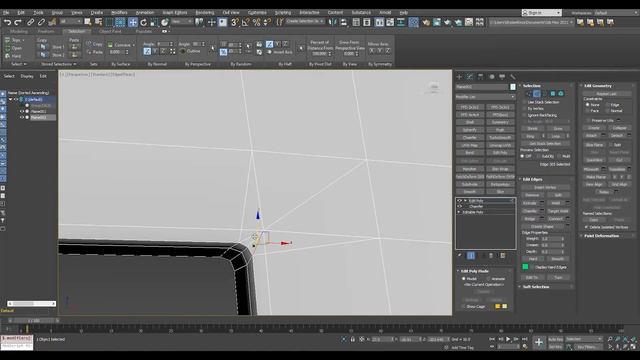The height and width of the screenshot is (360, 640).
Task: Open the Sign In dropdown
Action: click(542, 13)
